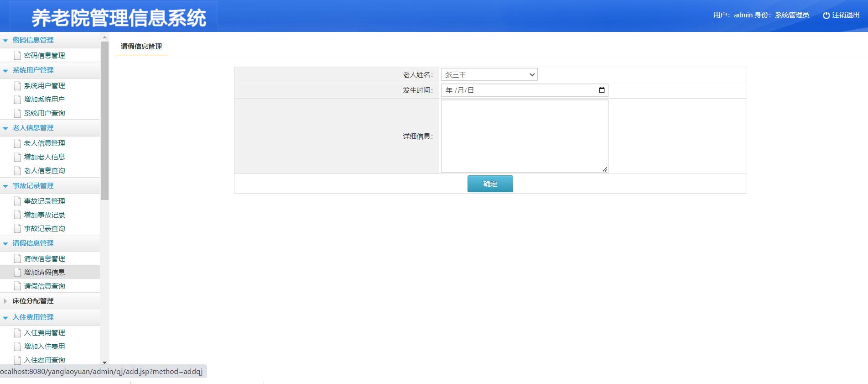This screenshot has width=868, height=384.
Task: Click the sidebar scroll down arrow
Action: (x=104, y=363)
